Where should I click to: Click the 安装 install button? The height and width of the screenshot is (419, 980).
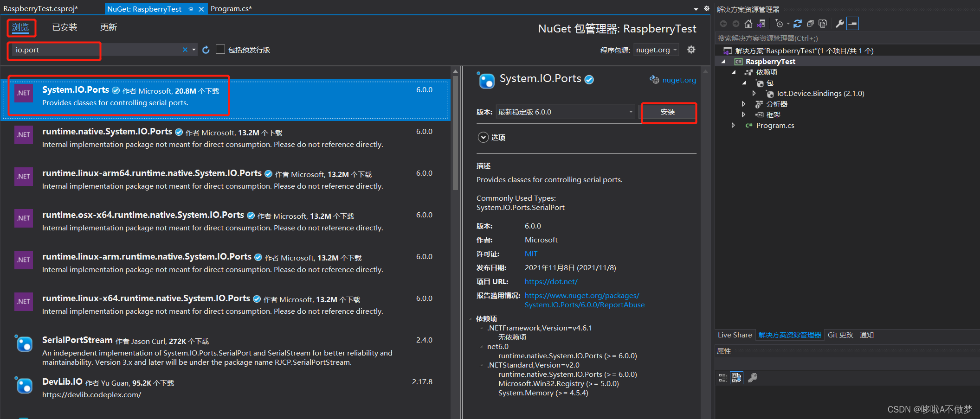tap(668, 112)
